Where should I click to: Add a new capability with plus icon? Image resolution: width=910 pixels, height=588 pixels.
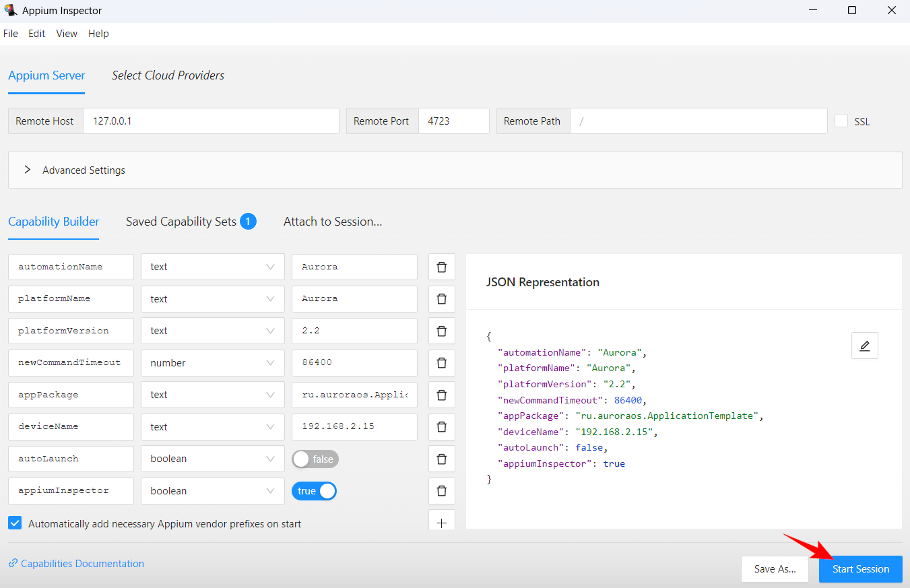[x=442, y=523]
